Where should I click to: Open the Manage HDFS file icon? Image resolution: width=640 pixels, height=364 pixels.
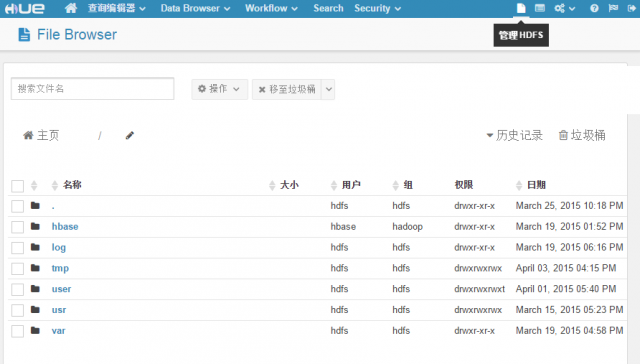(x=521, y=8)
